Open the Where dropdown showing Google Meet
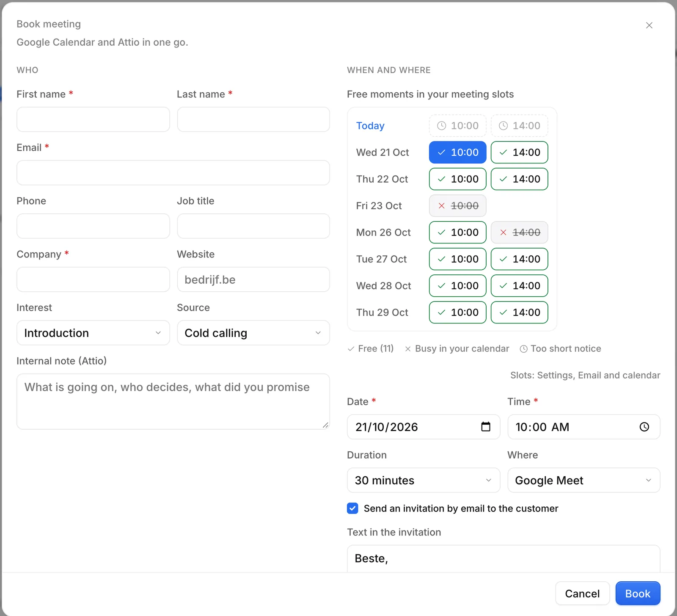 point(584,480)
